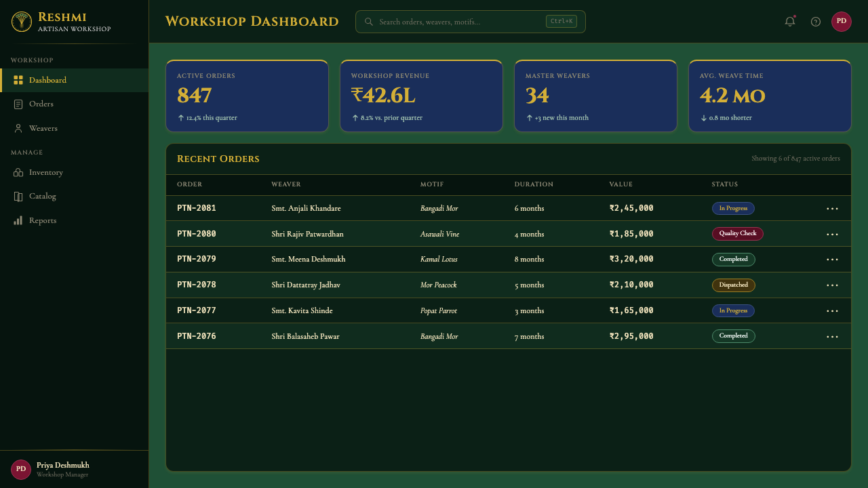
Task: Open the help question-mark icon
Action: pyautogui.click(x=816, y=22)
